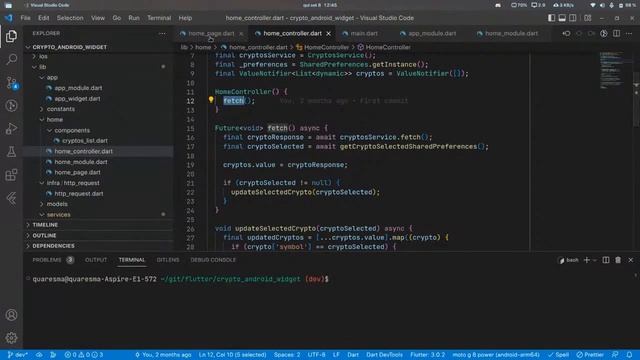The width and height of the screenshot is (640, 360).
Task: Click Flutter: 3.0.2 version in status bar
Action: point(427,355)
